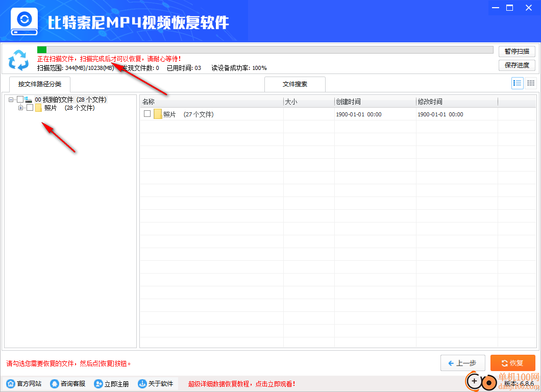Sort by the 名称 column header
Viewport: 541px width, 392px height.
211,102
